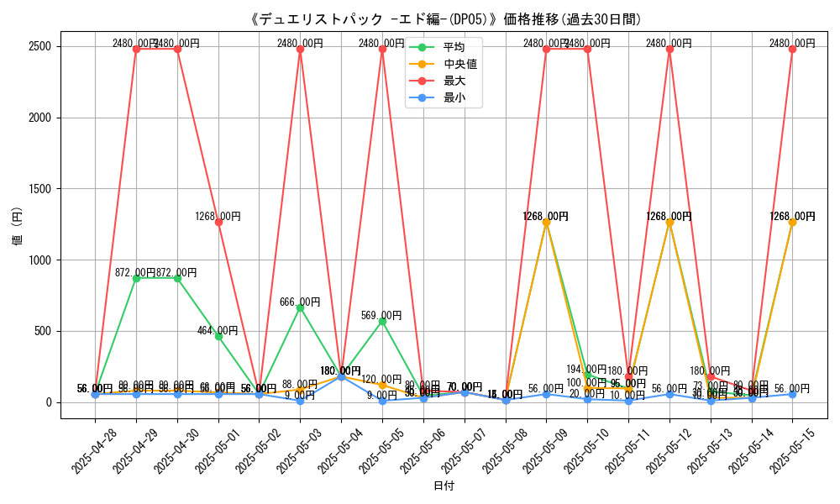Viewport: 840px width, 504px height.
Task: Select the blue 最小 legend marker
Action: coord(423,97)
